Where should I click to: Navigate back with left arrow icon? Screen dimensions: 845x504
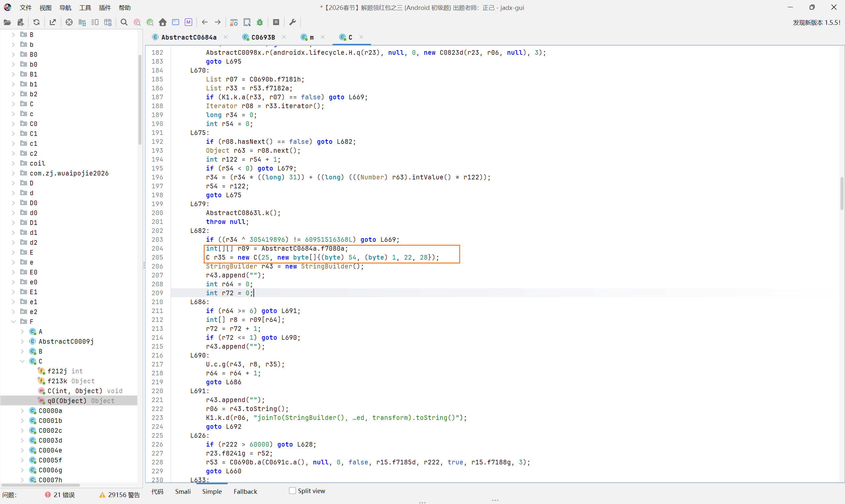click(x=205, y=22)
